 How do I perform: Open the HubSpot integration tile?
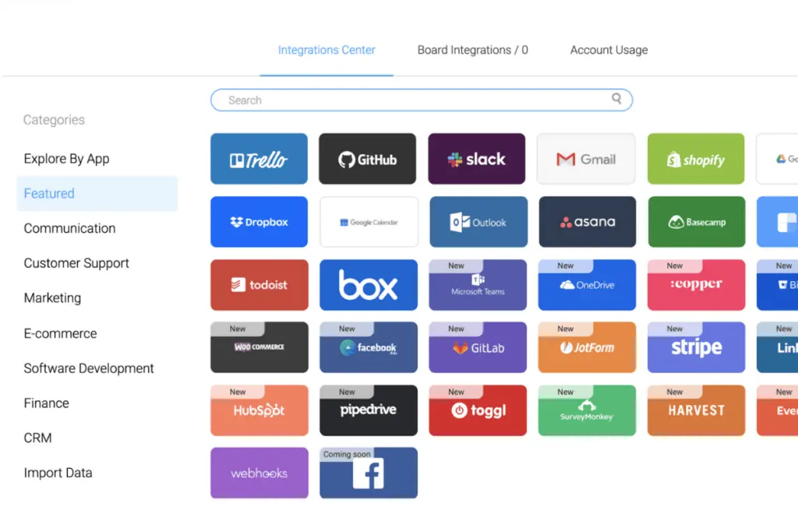pyautogui.click(x=260, y=410)
